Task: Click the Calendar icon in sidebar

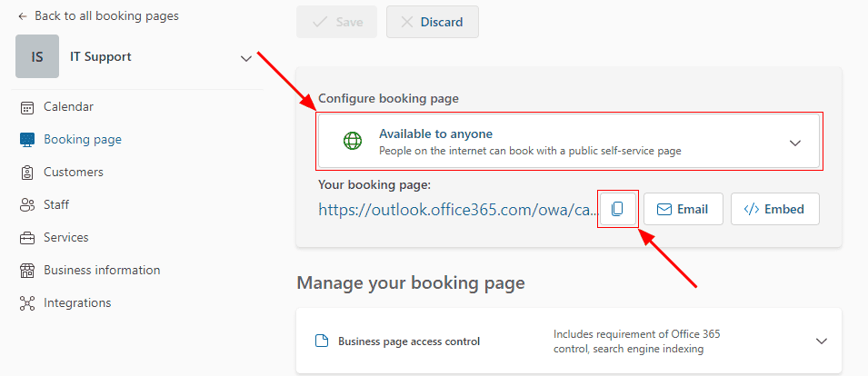Action: [27, 107]
